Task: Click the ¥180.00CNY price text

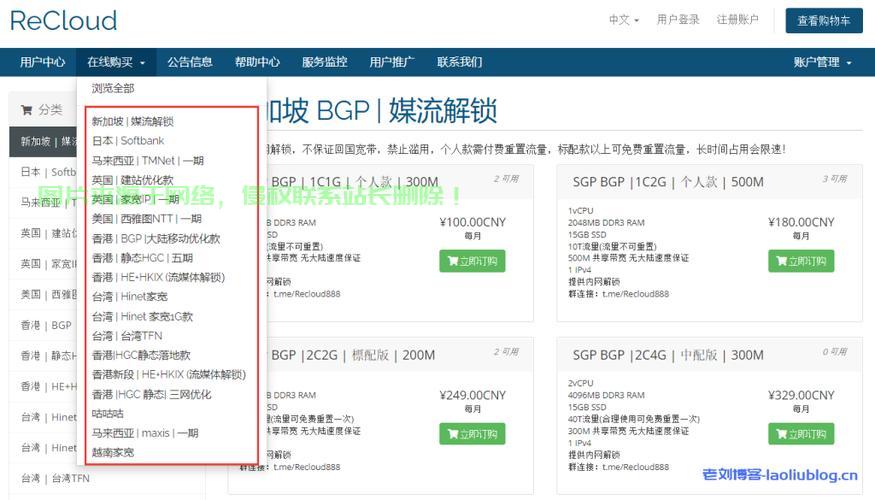Action: 801,222
